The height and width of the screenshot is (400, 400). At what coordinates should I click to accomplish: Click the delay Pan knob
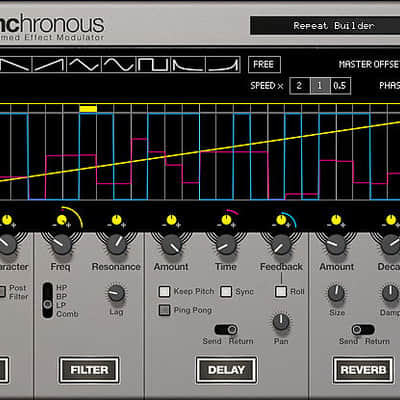281,322
